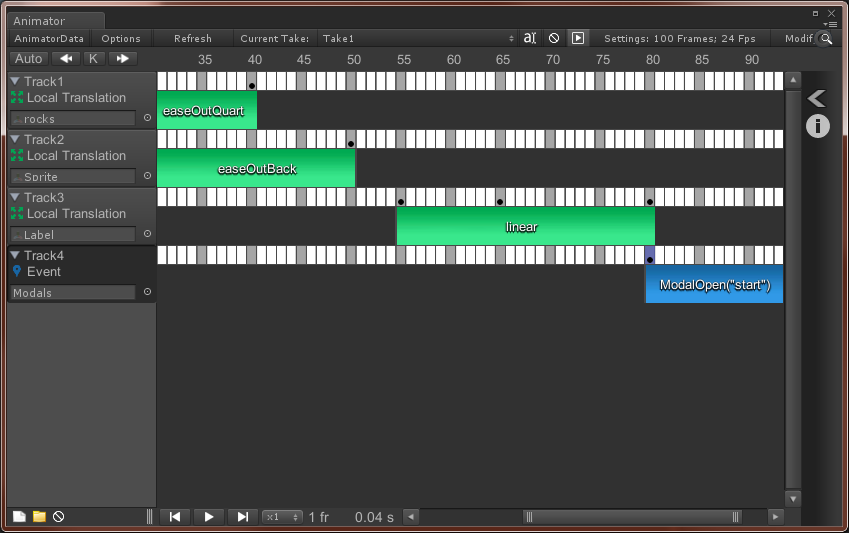Select the Track2 Local Translation label
Viewport: 849px width, 533px height.
(x=76, y=155)
